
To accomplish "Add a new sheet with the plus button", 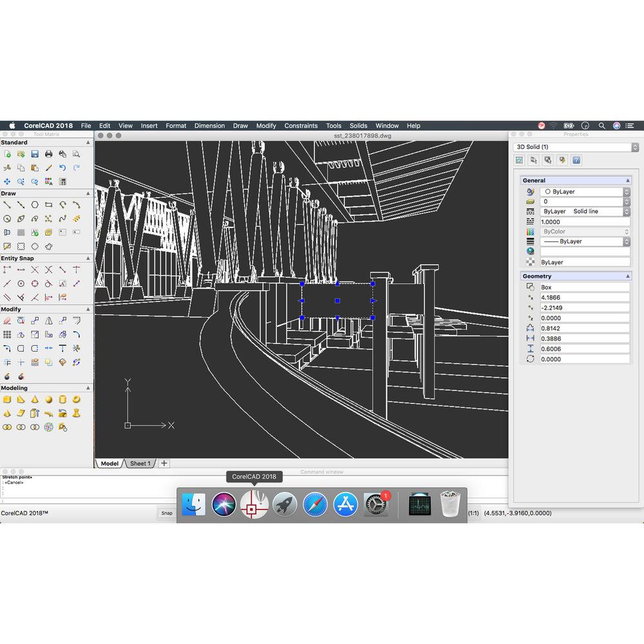I will [x=164, y=463].
